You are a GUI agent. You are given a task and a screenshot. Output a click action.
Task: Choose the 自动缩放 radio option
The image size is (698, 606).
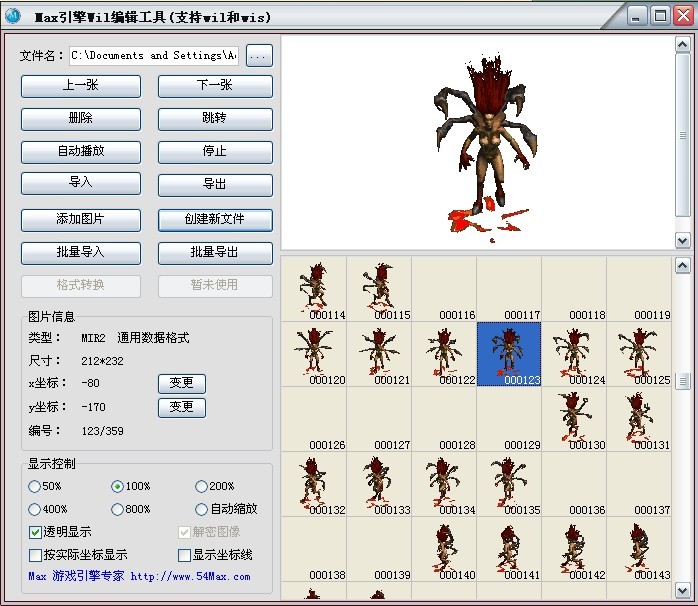click(202, 509)
